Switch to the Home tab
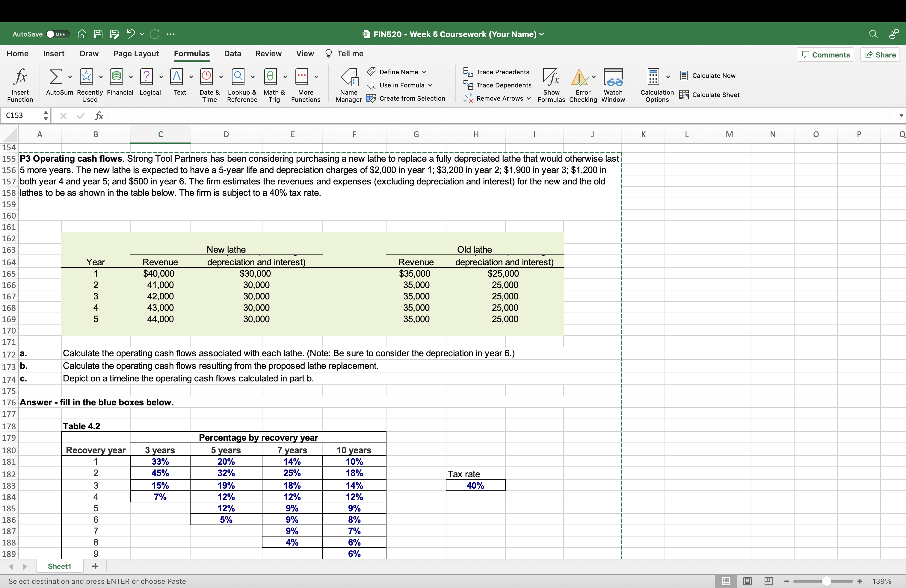 point(17,54)
